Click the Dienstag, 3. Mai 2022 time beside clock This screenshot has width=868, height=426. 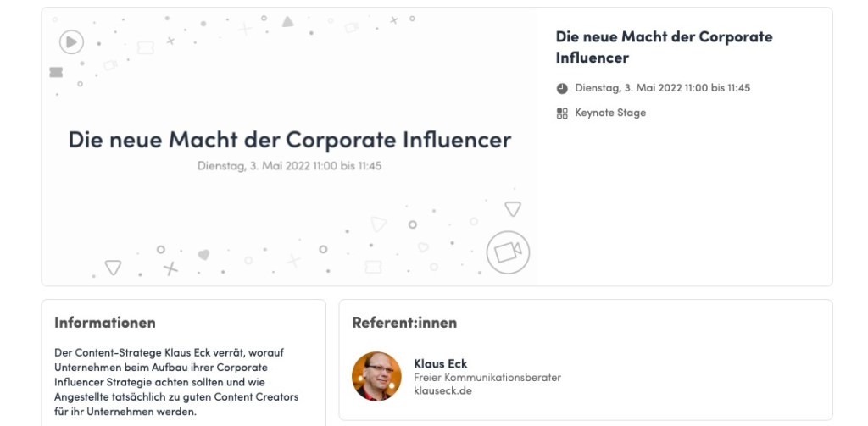click(662, 88)
